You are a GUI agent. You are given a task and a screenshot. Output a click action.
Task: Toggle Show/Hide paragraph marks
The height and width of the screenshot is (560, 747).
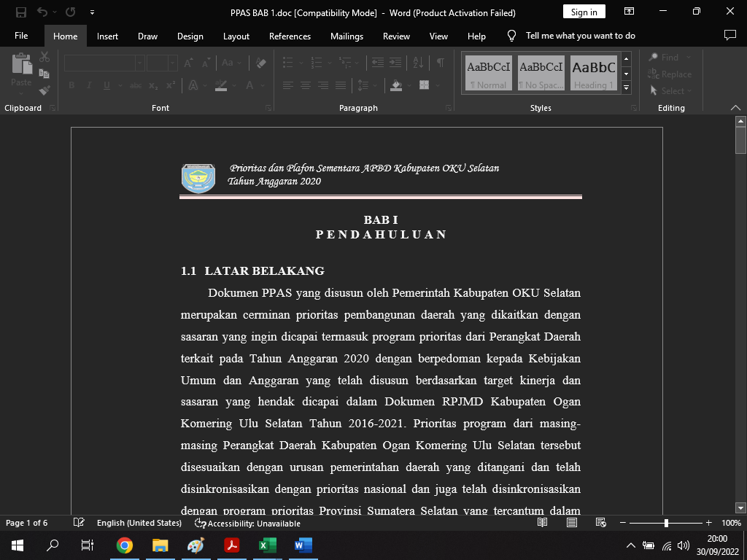coord(440,63)
